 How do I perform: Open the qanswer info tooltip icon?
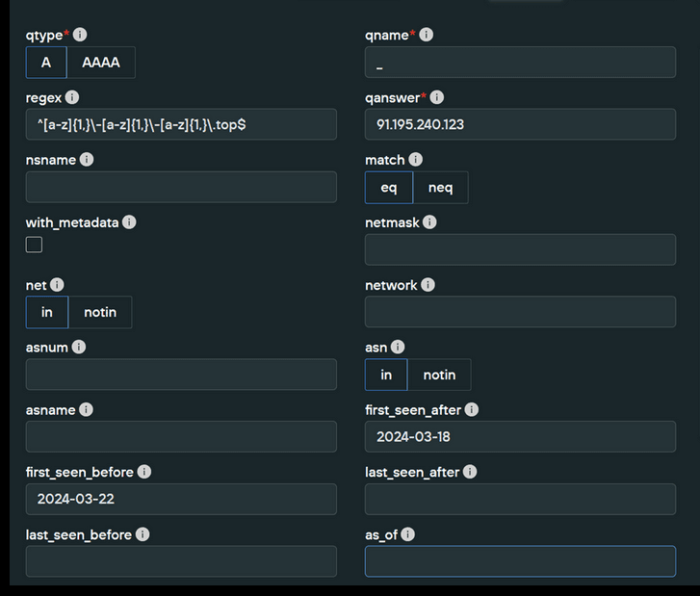(x=436, y=97)
